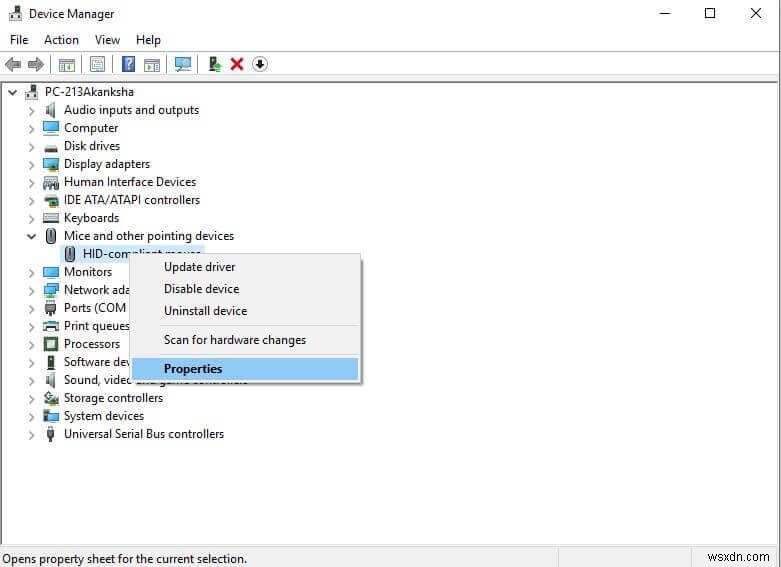
Task: Select Scan for hardware changes
Action: 246,340
